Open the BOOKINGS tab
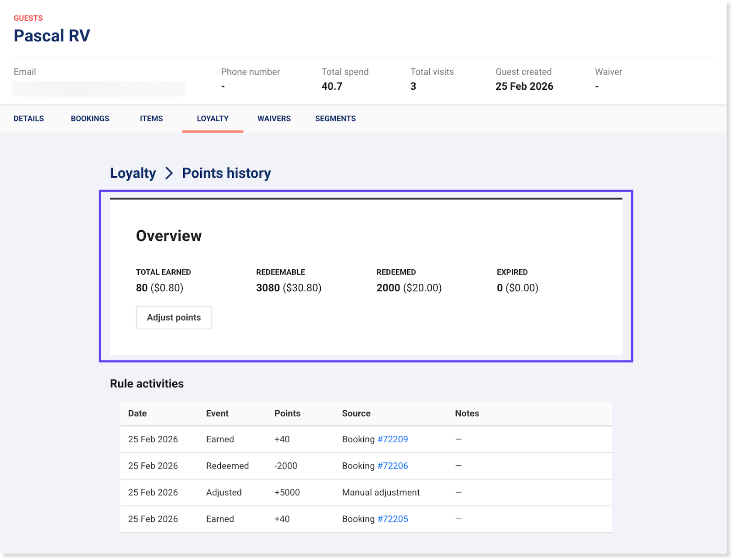733x560 pixels. tap(90, 119)
